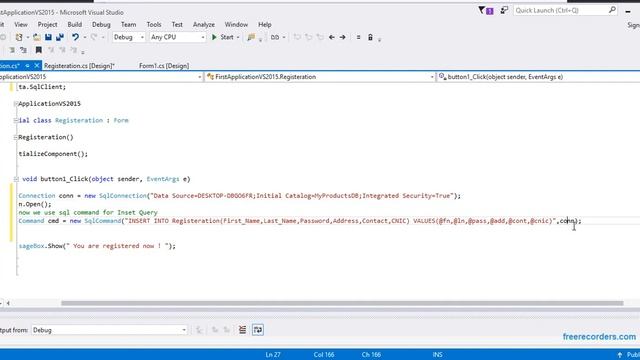The image size is (640, 360).
Task: Open the Any CPU platform dropdown
Action: [177, 37]
